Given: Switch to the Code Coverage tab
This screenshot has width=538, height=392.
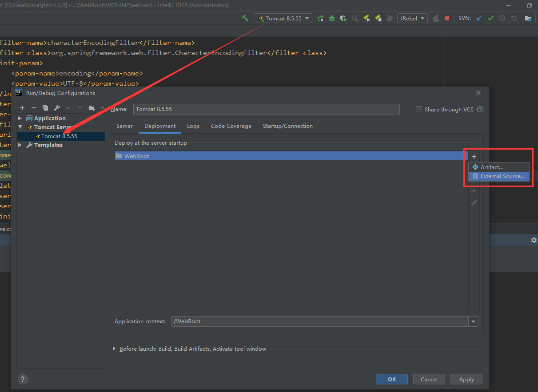Looking at the screenshot, I should [x=231, y=126].
